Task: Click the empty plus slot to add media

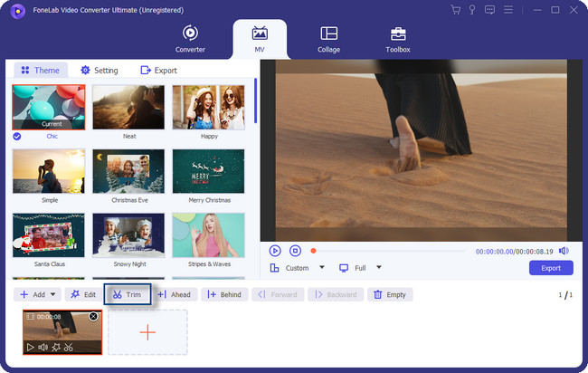Action: coord(147,332)
